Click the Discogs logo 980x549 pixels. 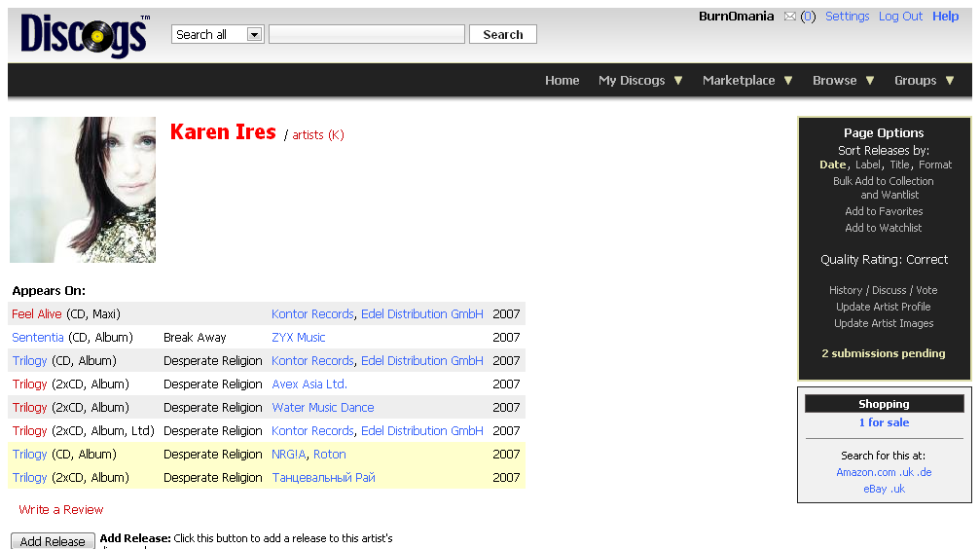85,36
